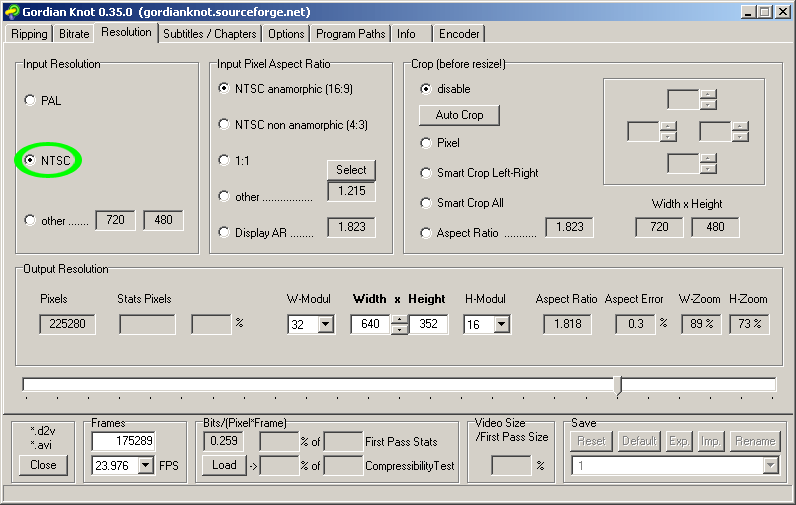The image size is (796, 505).
Task: Expand the Save profile dropdown
Action: pos(771,465)
